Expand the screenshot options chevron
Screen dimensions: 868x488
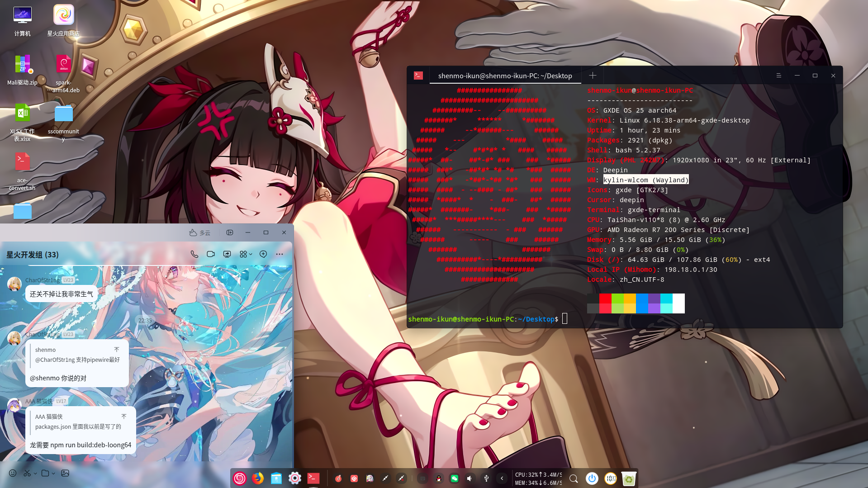35,474
